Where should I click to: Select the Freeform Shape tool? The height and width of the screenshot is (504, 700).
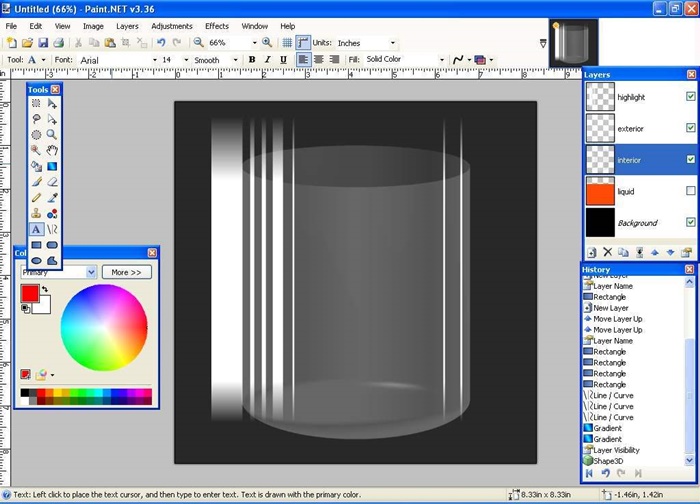click(x=52, y=260)
